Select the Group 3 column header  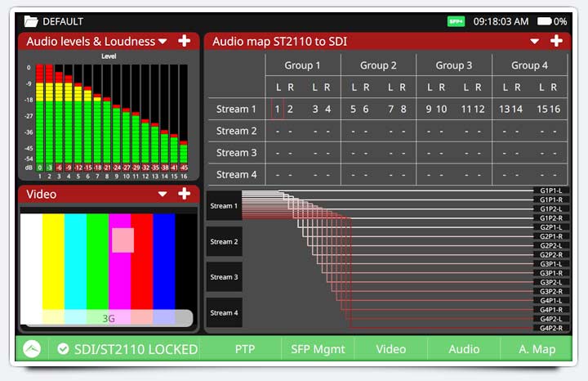coord(454,65)
